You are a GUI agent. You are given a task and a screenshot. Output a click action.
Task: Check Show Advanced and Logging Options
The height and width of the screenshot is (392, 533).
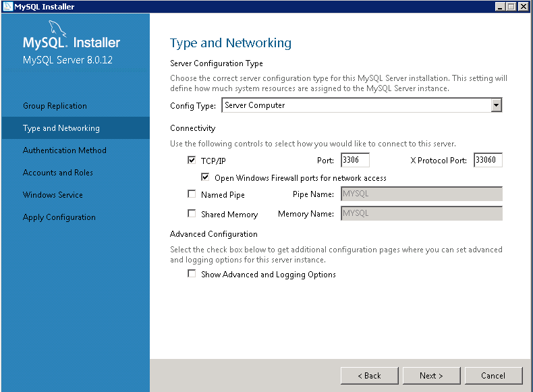pyautogui.click(x=192, y=274)
